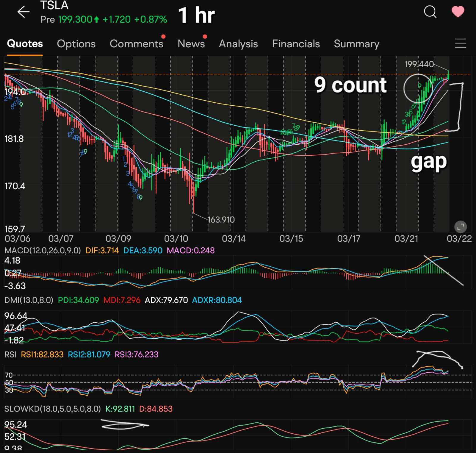
Task: Click the K:92.811 value
Action: [120, 409]
